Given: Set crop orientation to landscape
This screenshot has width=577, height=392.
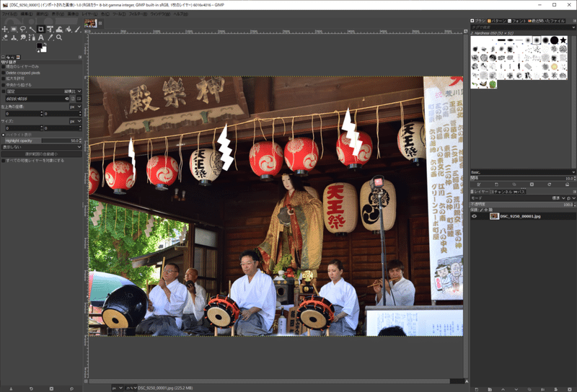Looking at the screenshot, I should point(79,99).
